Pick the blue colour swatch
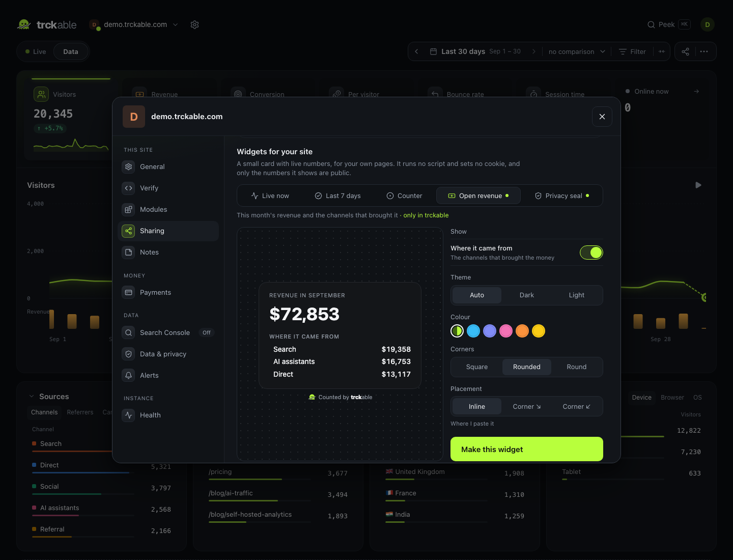 coord(473,331)
